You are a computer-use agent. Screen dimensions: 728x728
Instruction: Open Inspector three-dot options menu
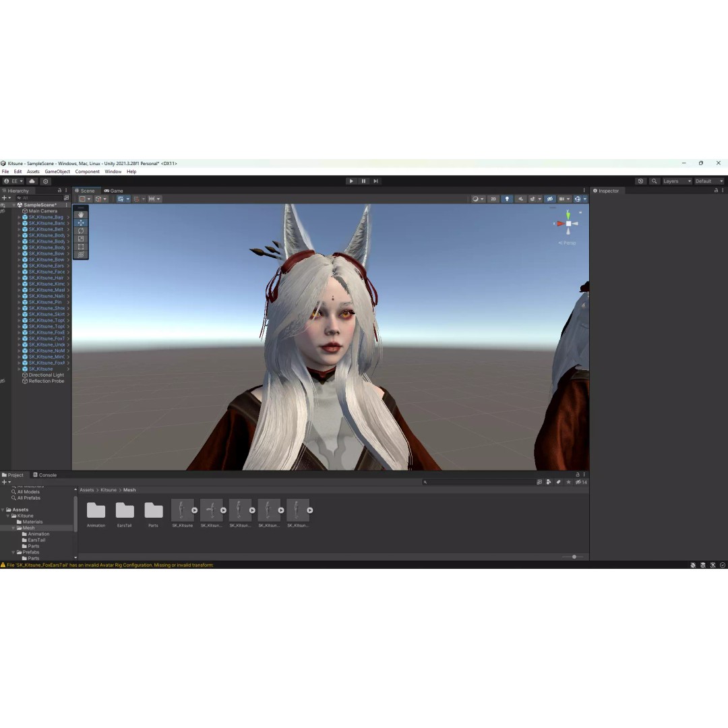(x=723, y=190)
